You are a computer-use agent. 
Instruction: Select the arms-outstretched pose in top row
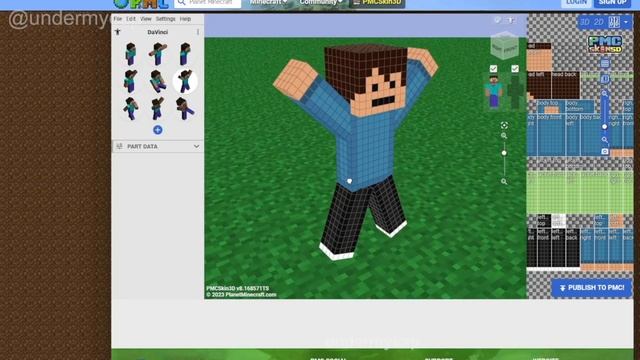click(158, 54)
